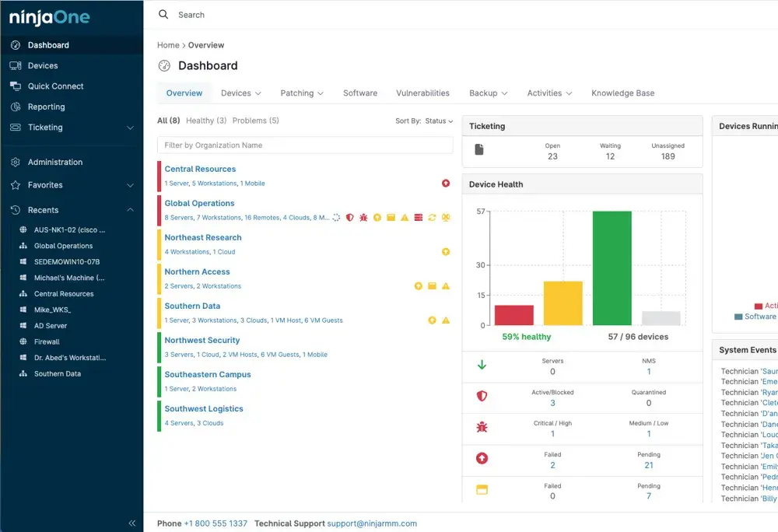
Task: Click the green down-arrow icon in Device Health
Action: 482,365
